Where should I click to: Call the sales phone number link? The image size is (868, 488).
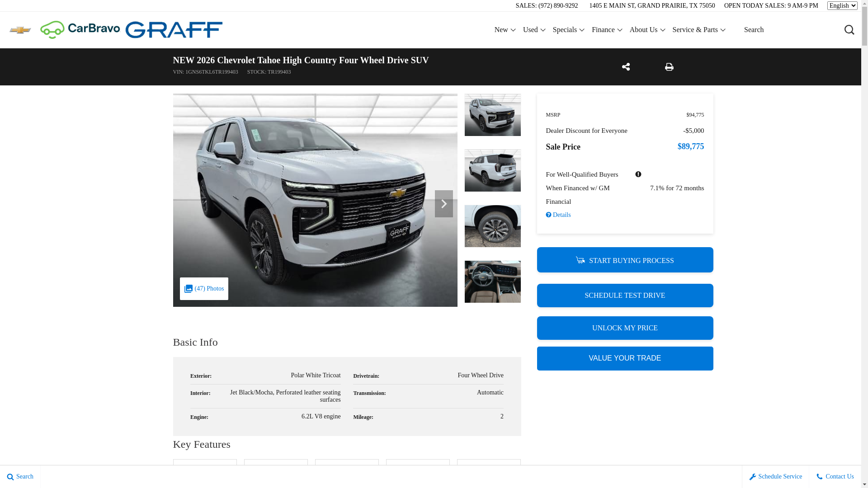(x=547, y=6)
